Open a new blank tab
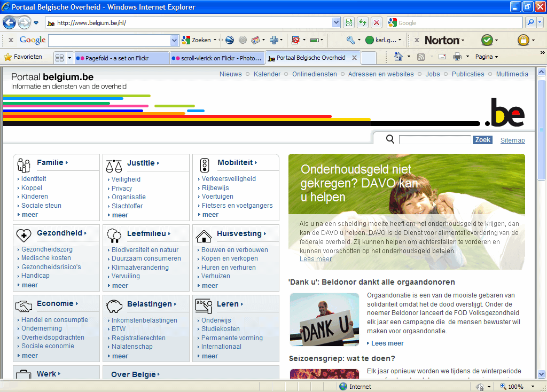 (369, 58)
